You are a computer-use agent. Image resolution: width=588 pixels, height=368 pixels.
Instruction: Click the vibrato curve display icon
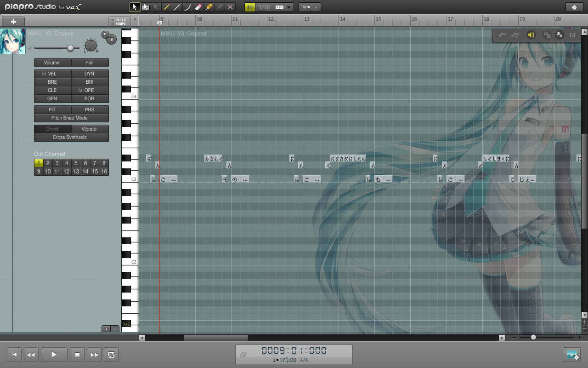pyautogui.click(x=515, y=34)
